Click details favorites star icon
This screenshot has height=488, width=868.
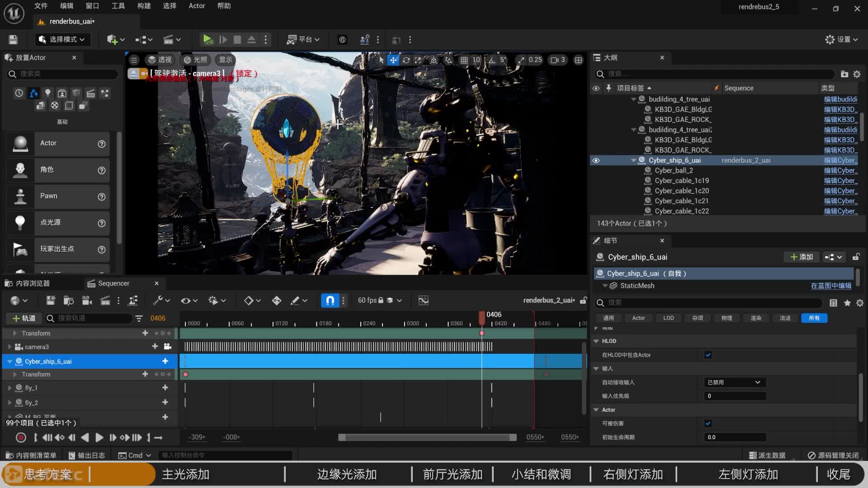pos(847,303)
